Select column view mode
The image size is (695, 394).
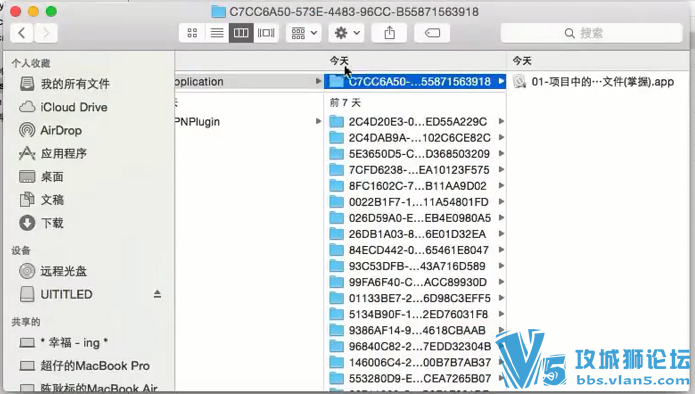tap(241, 33)
